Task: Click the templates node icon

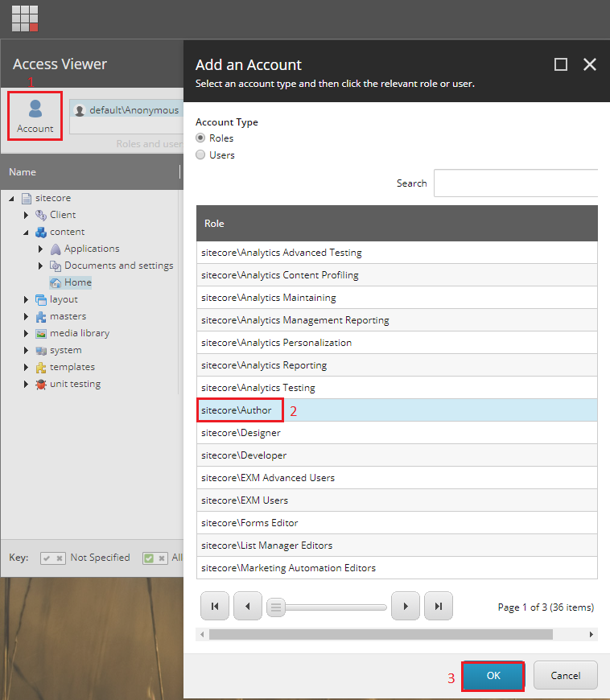Action: [41, 368]
